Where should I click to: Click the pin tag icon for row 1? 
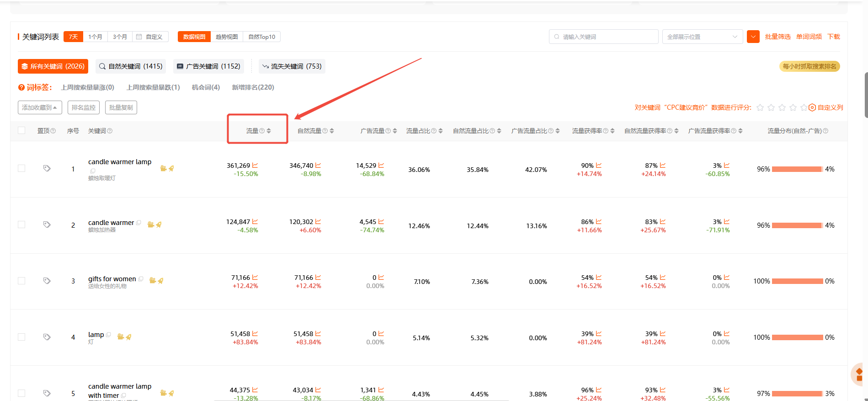click(47, 168)
